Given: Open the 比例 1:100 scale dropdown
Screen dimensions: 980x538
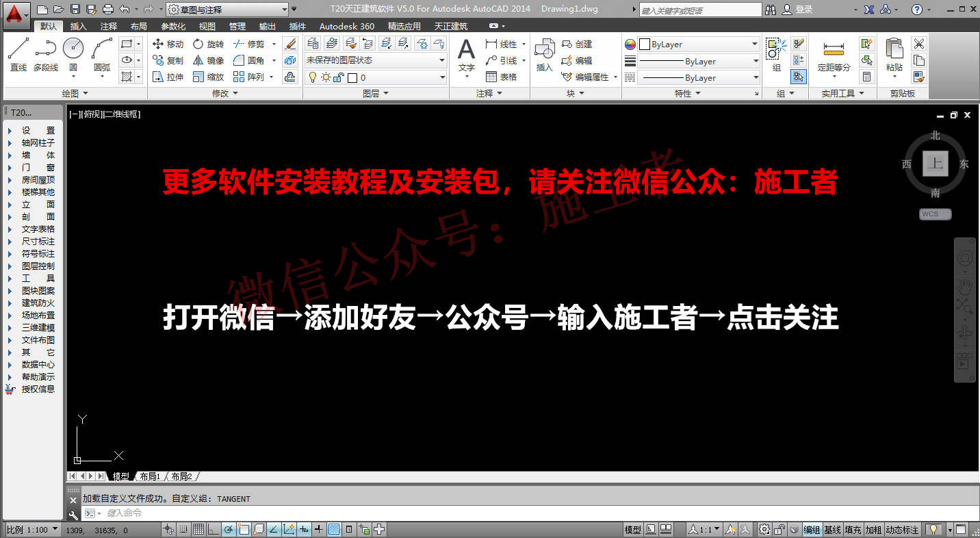Looking at the screenshot, I should click(32, 530).
